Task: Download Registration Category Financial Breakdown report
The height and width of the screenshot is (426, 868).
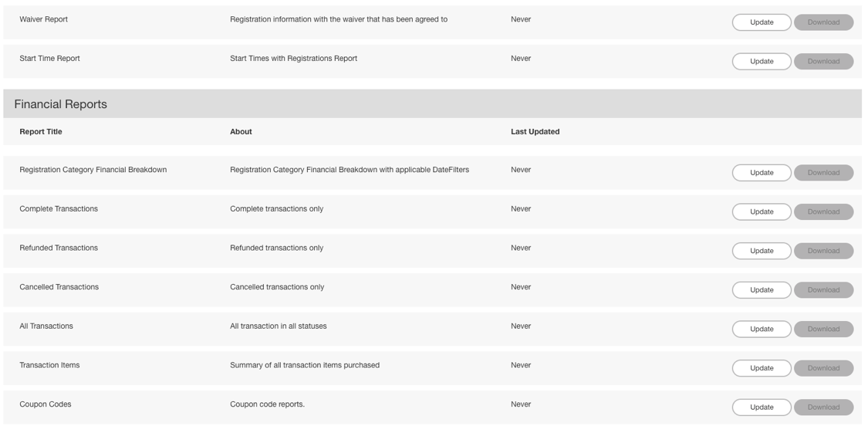Action: (x=823, y=173)
